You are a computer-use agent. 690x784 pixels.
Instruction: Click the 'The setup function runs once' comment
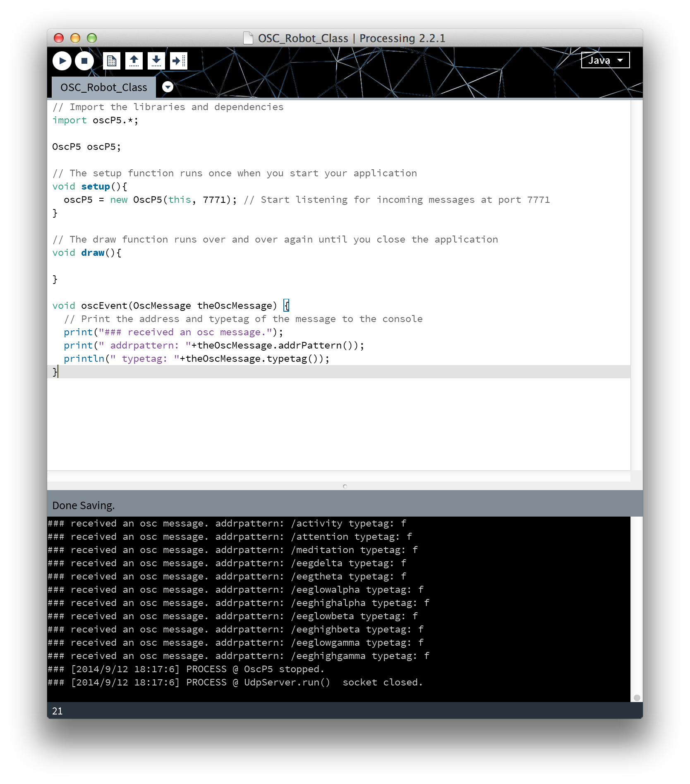click(x=235, y=173)
